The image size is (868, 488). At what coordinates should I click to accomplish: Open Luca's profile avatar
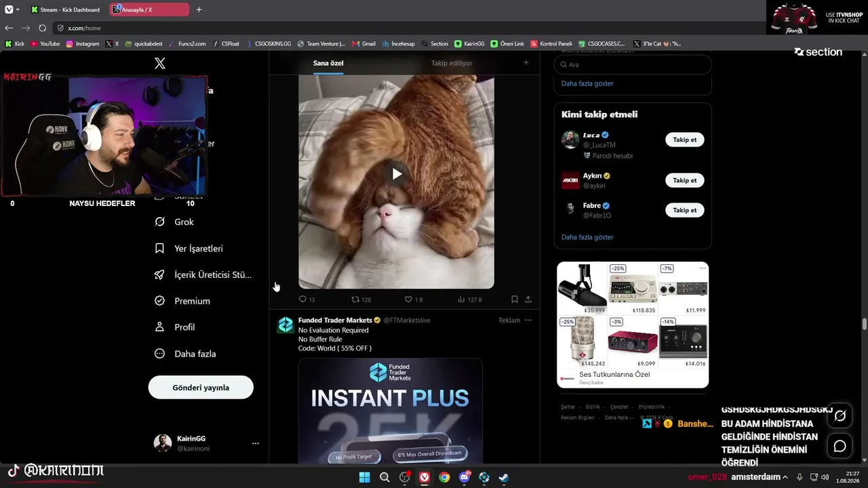pos(570,140)
